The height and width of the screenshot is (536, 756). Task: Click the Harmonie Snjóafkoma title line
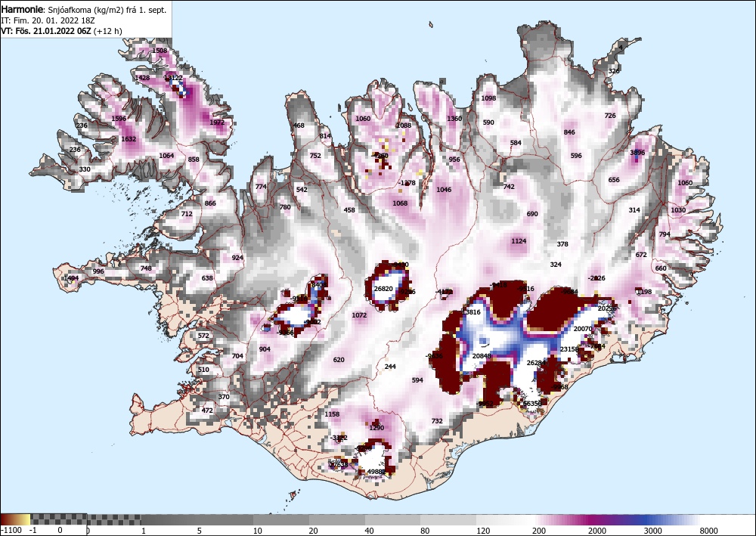click(x=84, y=10)
